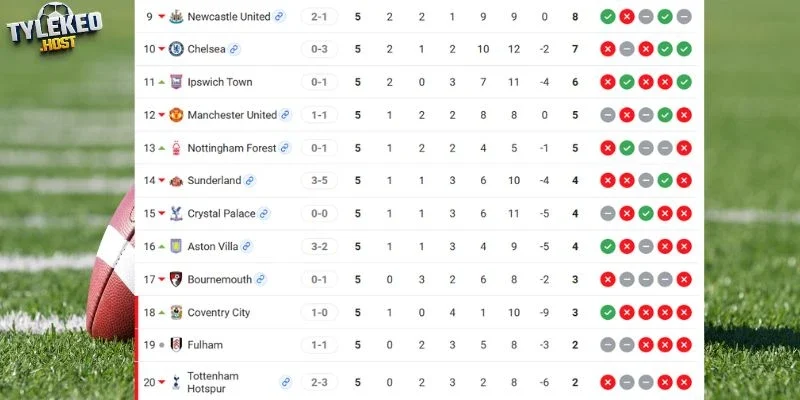The height and width of the screenshot is (400, 800).
Task: Open the link icon beside Tottenham Hotspur
Action: [286, 382]
